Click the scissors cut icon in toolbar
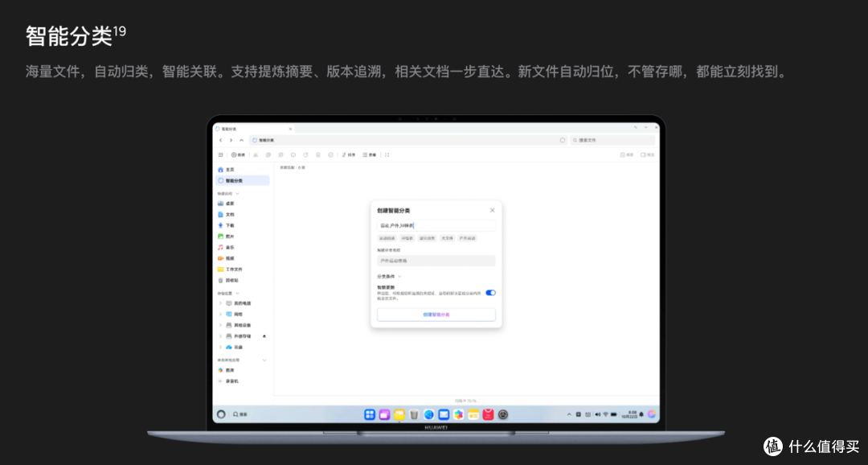The width and height of the screenshot is (868, 465). click(256, 155)
